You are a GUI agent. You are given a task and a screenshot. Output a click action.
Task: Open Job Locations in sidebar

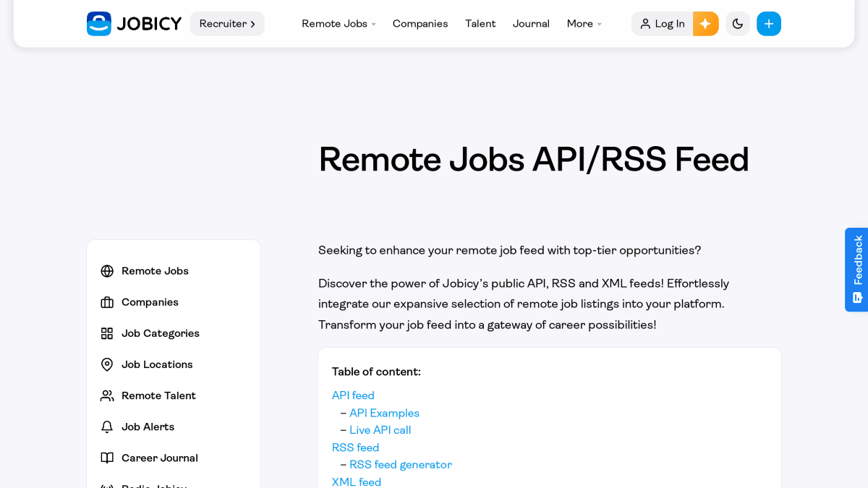(x=157, y=364)
